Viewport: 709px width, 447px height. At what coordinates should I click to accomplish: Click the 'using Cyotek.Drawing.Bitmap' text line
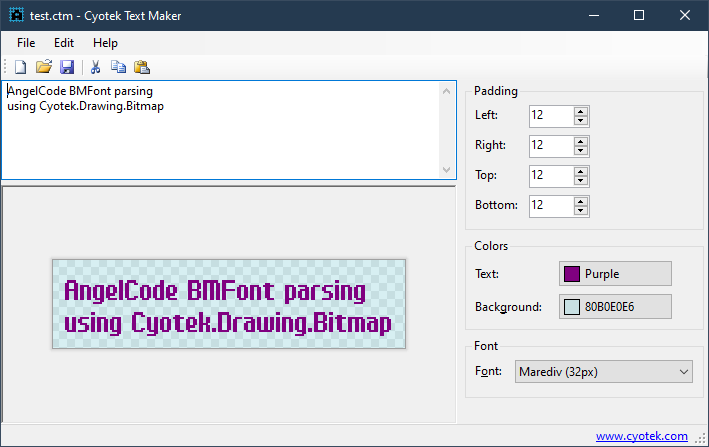tap(85, 106)
